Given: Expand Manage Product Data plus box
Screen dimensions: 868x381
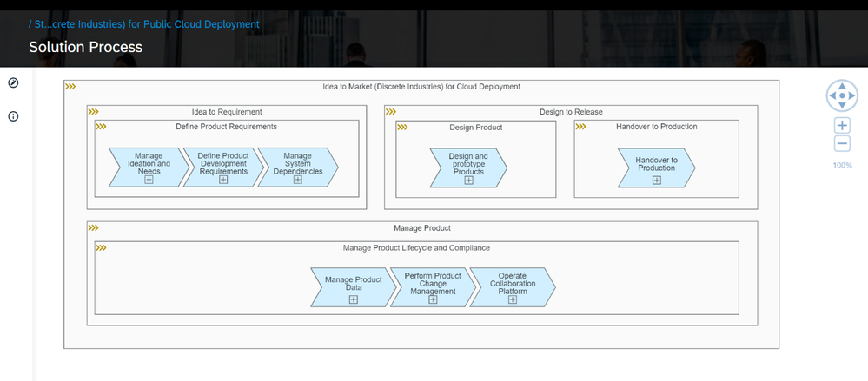Looking at the screenshot, I should click(x=353, y=299).
